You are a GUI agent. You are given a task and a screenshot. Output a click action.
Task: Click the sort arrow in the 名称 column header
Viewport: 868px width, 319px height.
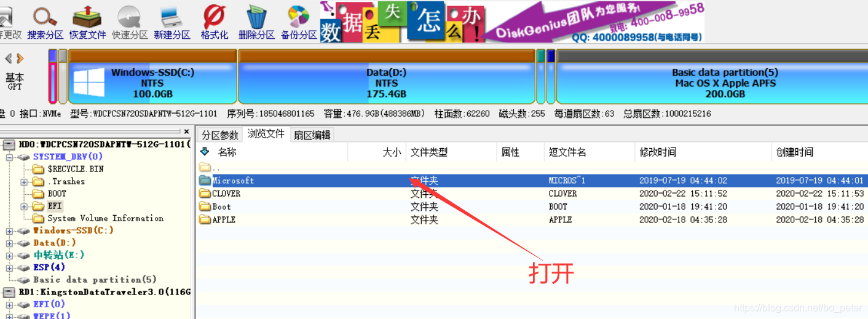pos(205,152)
